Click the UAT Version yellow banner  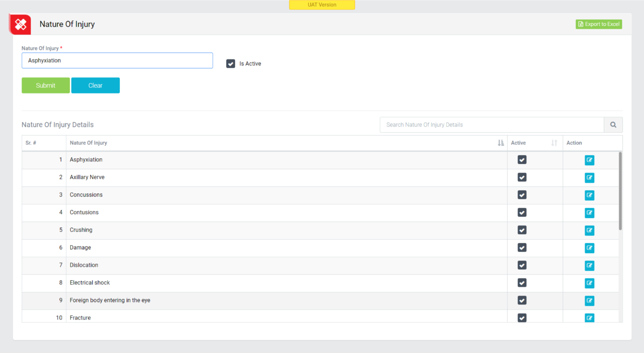pyautogui.click(x=322, y=5)
